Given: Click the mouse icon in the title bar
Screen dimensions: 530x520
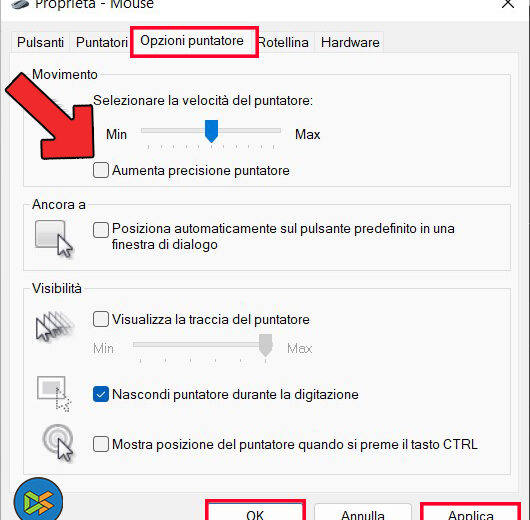Looking at the screenshot, I should click(20, 4).
